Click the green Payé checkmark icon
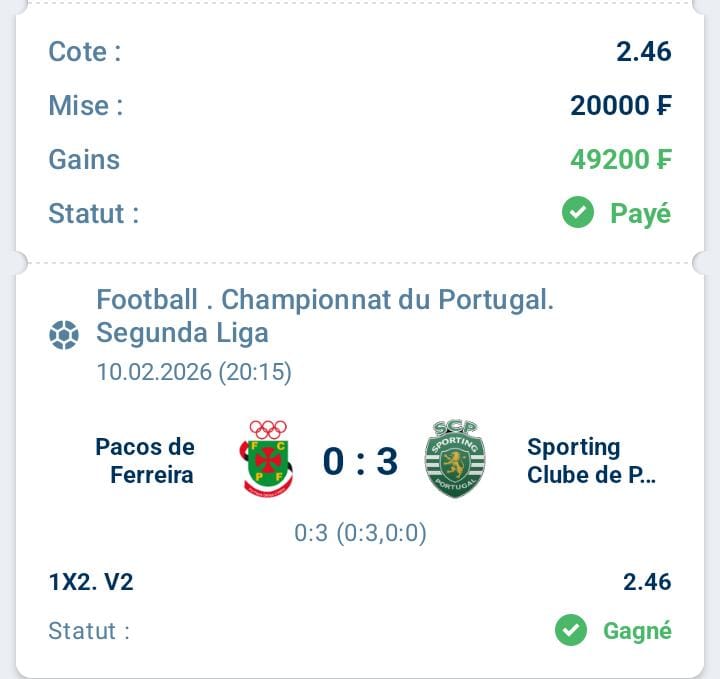 pyautogui.click(x=578, y=213)
